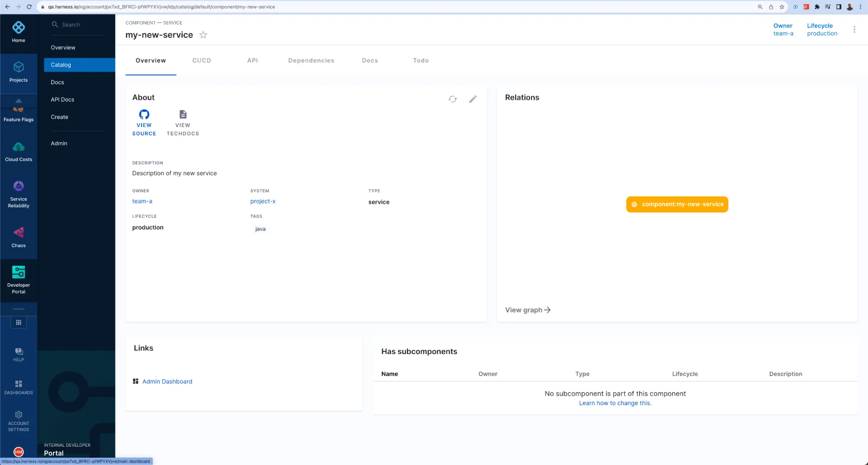This screenshot has height=465, width=868.
Task: Click the View Source GitHub icon
Action: pos(144,115)
